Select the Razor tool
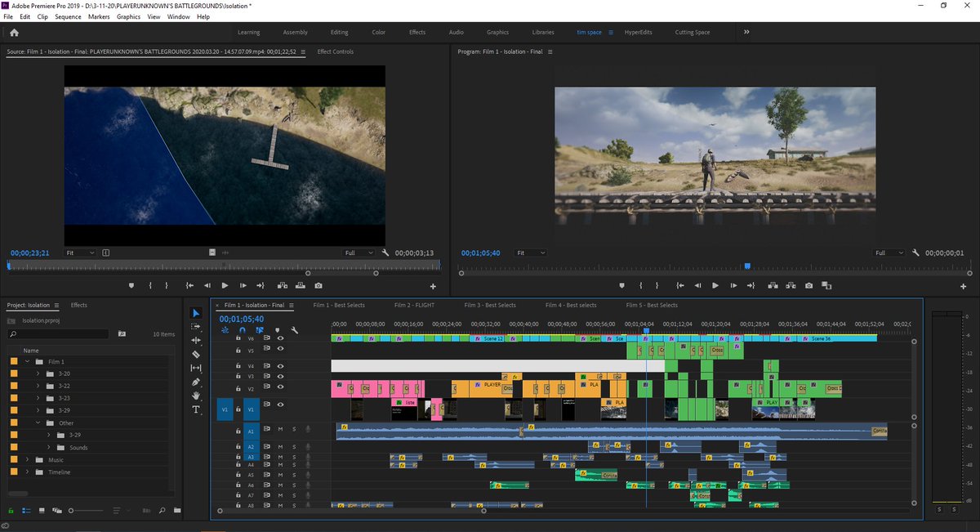 [196, 354]
